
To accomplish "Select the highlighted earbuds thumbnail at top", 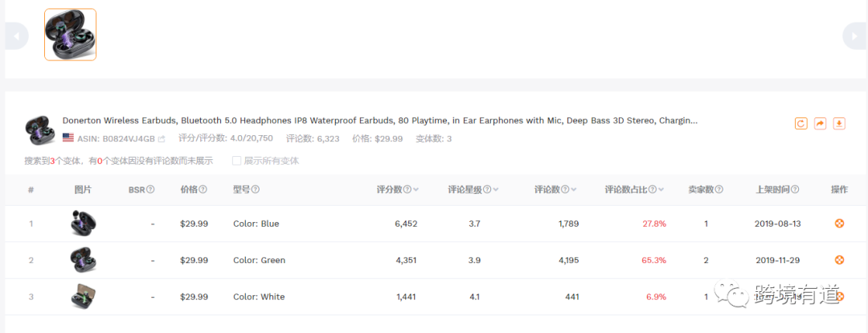I will pyautogui.click(x=70, y=35).
